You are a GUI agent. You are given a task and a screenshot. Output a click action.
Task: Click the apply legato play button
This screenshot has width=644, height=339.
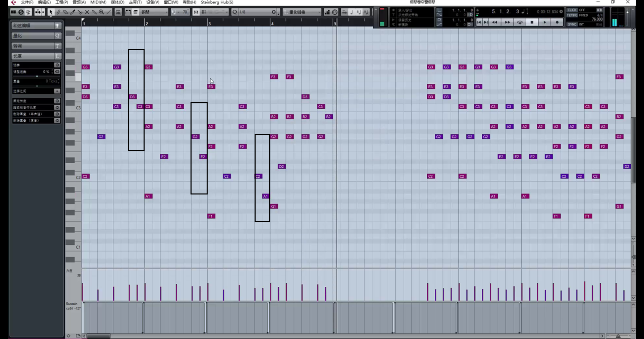[57, 65]
